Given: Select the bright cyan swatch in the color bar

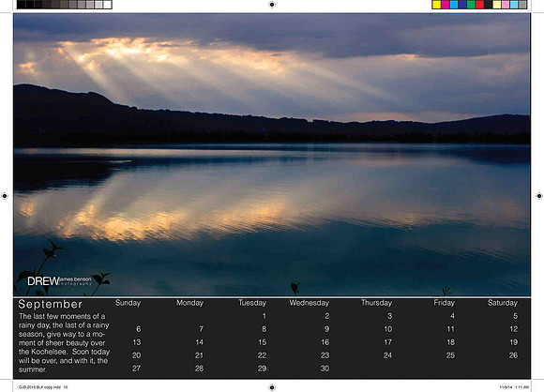Looking at the screenshot, I should click(454, 5).
